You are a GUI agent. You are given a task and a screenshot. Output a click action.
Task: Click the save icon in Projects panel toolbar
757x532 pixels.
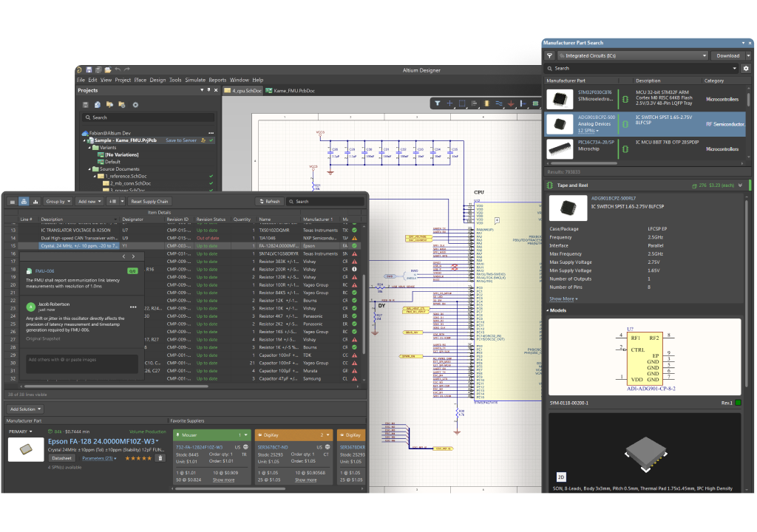point(85,105)
